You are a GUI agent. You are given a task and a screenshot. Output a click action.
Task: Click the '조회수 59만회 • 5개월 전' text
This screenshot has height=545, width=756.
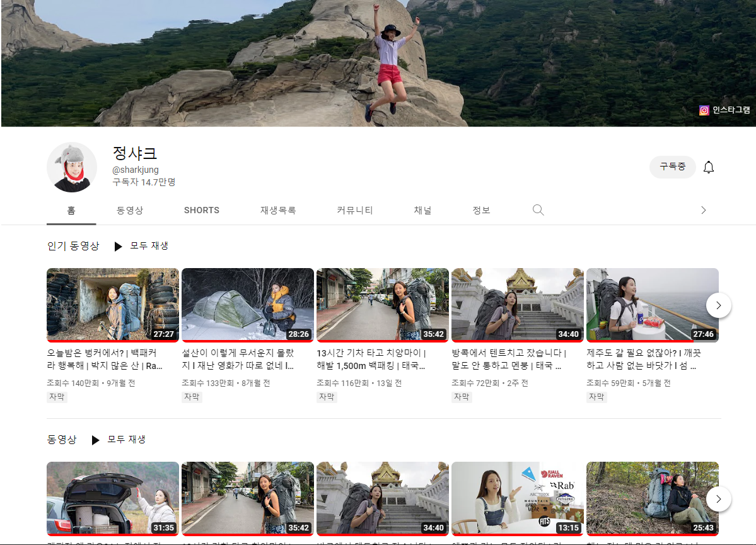click(x=629, y=383)
